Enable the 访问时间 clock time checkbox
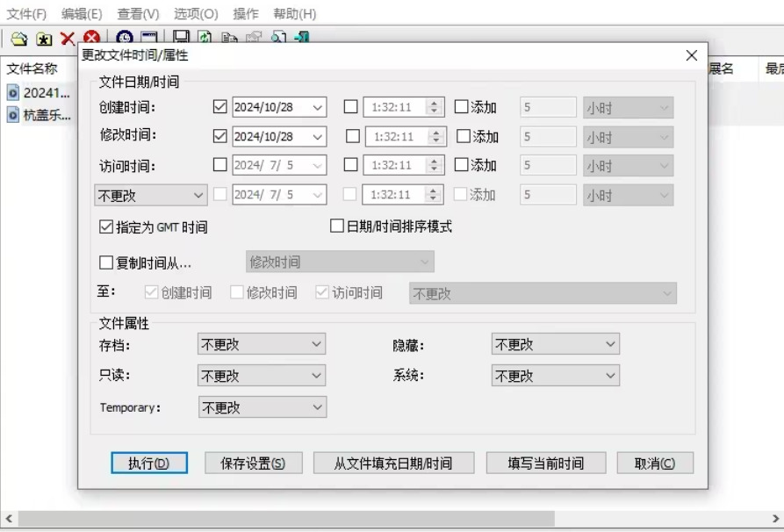The width and height of the screenshot is (784, 532). click(351, 164)
